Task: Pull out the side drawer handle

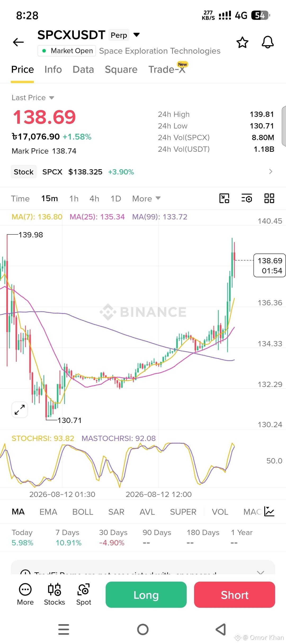Action: (x=284, y=126)
